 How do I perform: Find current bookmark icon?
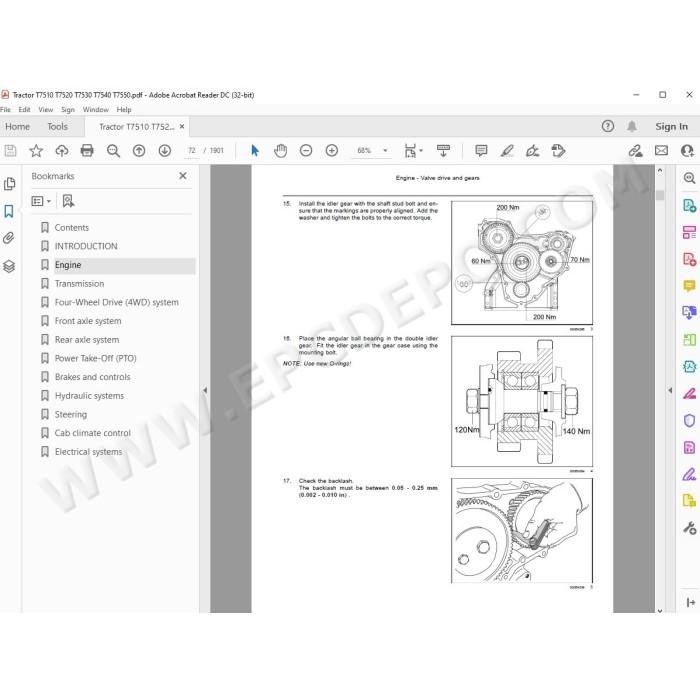click(68, 201)
